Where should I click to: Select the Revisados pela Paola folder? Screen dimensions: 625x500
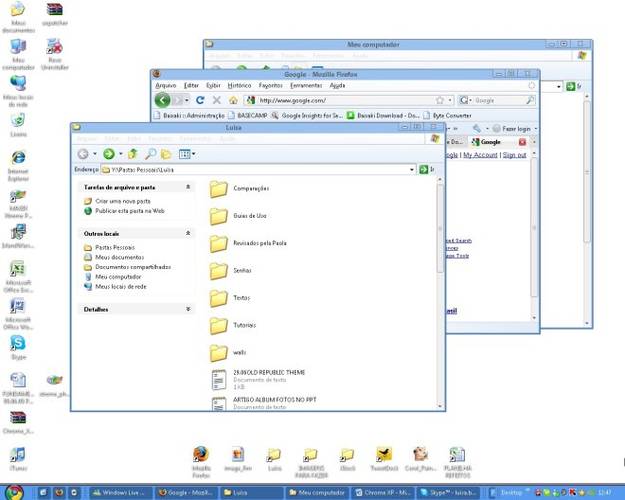[x=248, y=243]
